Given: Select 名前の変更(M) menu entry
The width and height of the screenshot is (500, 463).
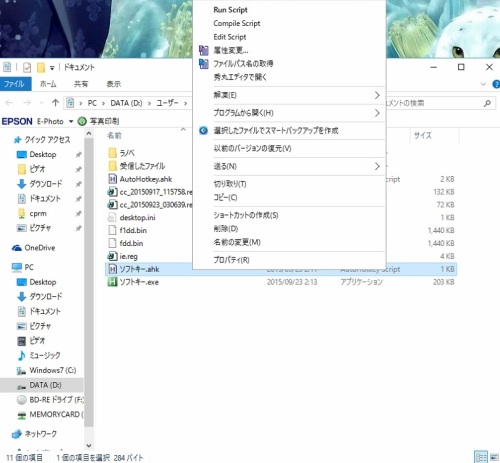Looking at the screenshot, I should pos(237,242).
